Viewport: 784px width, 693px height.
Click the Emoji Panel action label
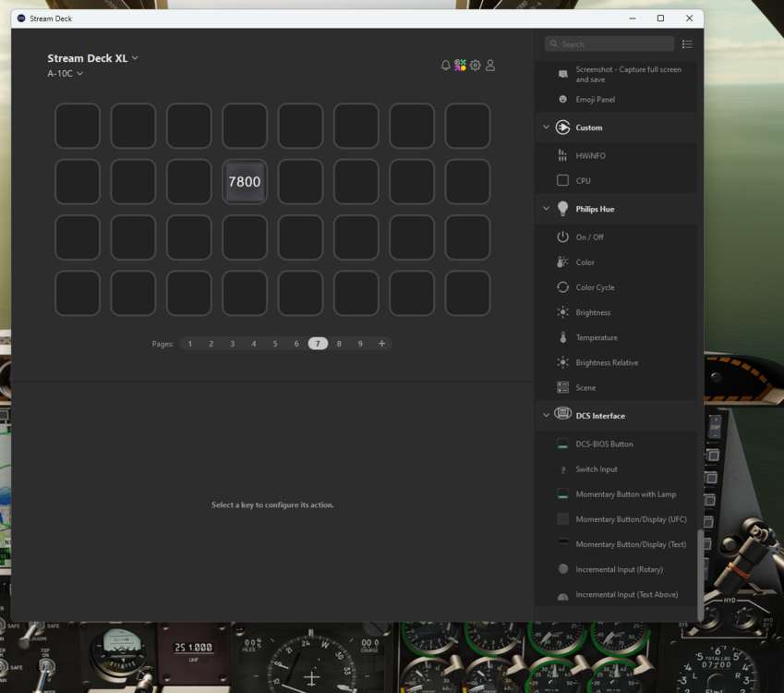[x=595, y=100]
